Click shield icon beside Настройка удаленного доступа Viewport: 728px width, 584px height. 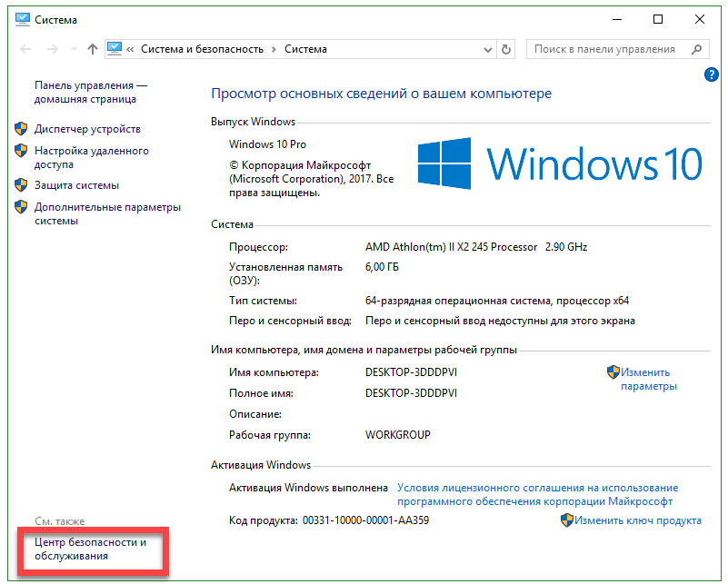[21, 150]
